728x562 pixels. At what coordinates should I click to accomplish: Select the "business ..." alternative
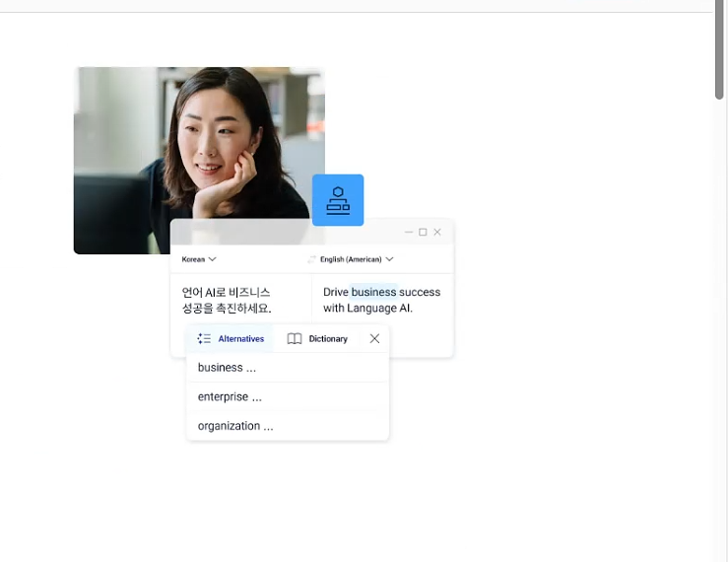pos(288,367)
